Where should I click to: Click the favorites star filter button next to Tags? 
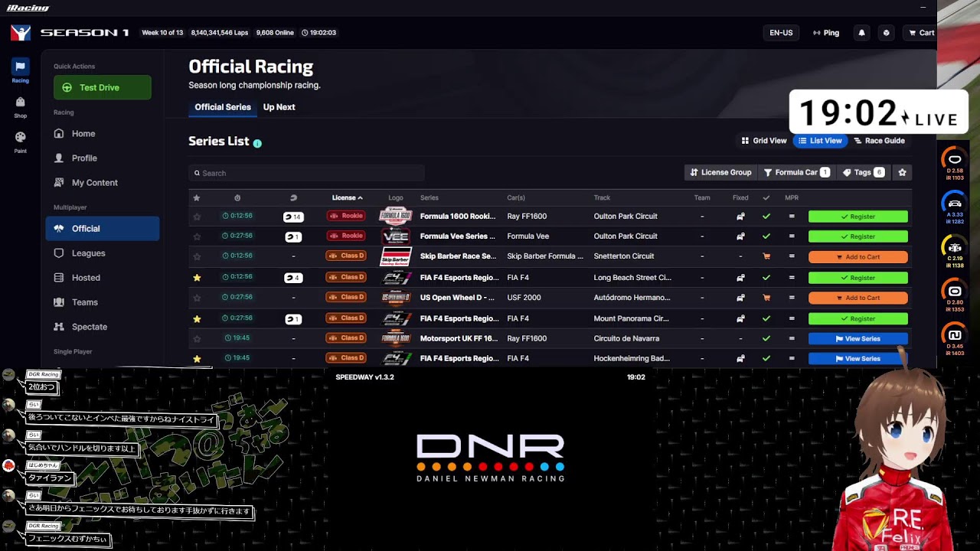(902, 173)
